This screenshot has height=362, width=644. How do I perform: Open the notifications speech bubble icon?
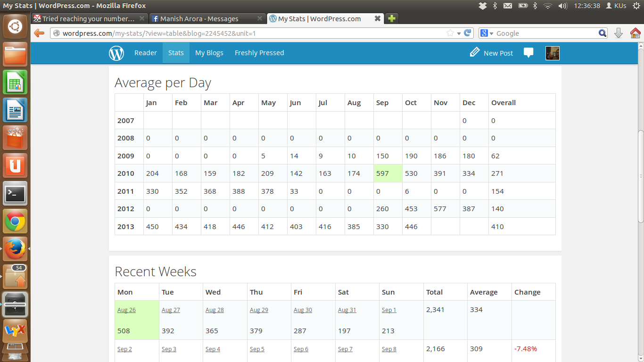(x=528, y=53)
